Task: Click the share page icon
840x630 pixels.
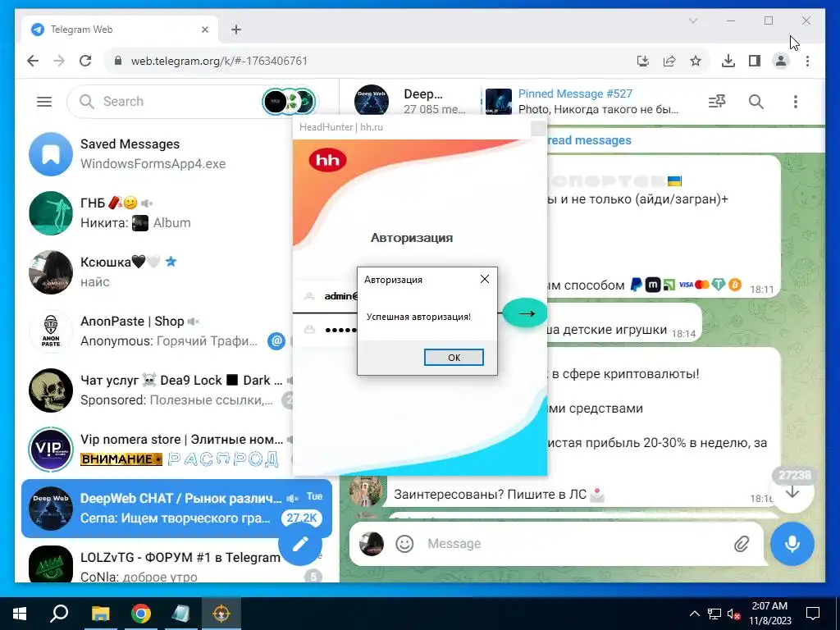Action: click(x=669, y=61)
